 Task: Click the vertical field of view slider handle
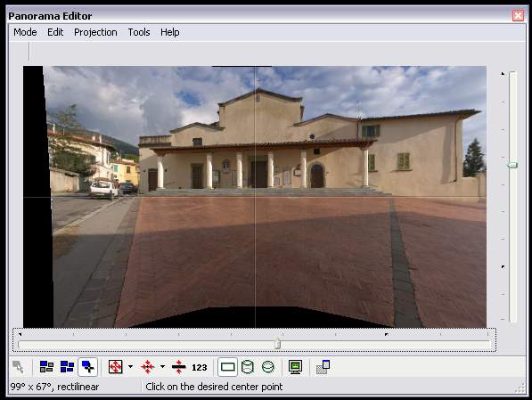tap(512, 165)
